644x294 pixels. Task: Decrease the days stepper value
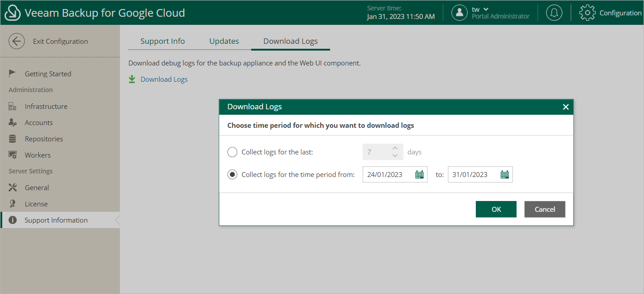[395, 156]
